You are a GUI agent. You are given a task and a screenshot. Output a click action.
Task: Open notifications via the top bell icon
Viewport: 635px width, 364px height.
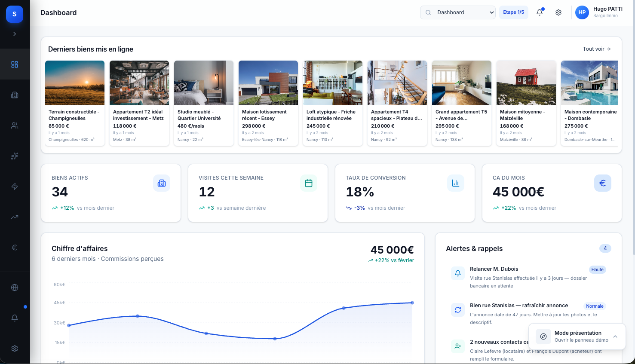tap(539, 12)
